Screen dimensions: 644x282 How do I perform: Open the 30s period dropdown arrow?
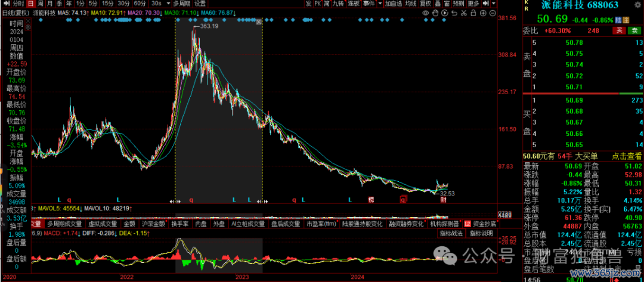(169, 4)
